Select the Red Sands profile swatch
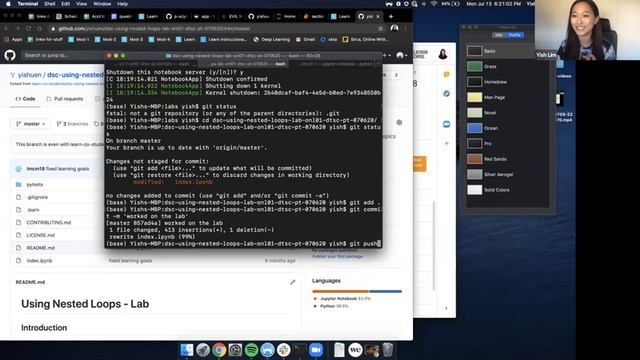The width and height of the screenshot is (640, 360). click(474, 159)
